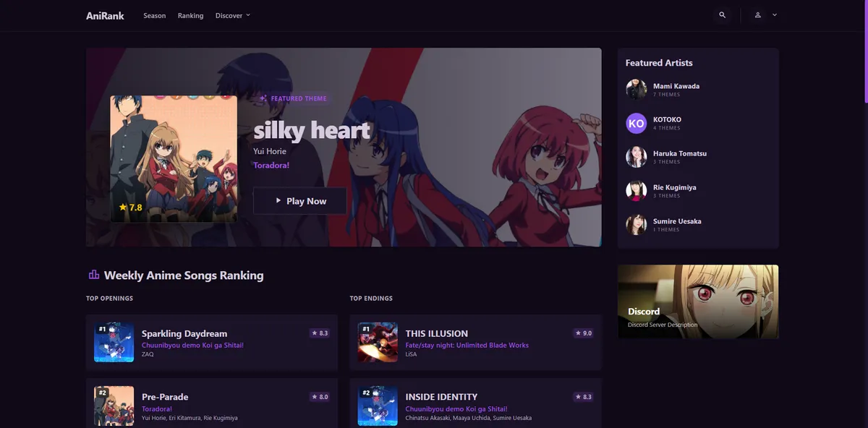Image resolution: width=868 pixels, height=428 pixels.
Task: Open the THIS ILLUSION song title
Action: click(x=437, y=333)
